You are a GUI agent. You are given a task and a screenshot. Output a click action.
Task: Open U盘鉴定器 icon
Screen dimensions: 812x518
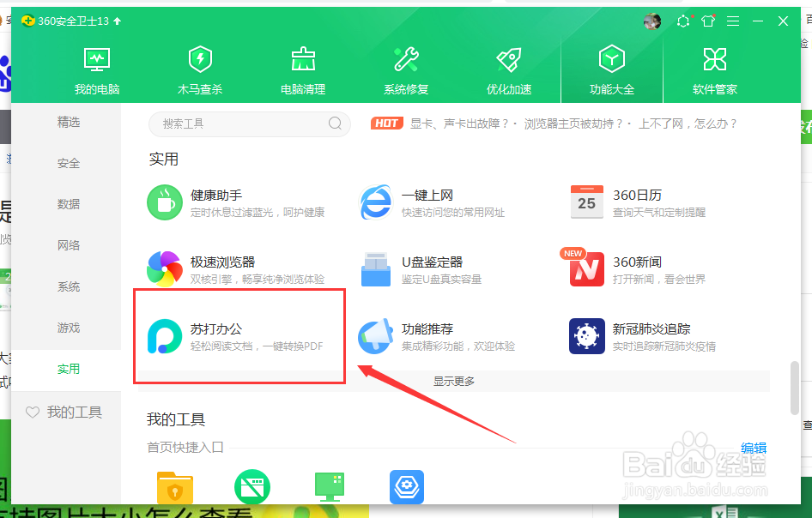[376, 269]
